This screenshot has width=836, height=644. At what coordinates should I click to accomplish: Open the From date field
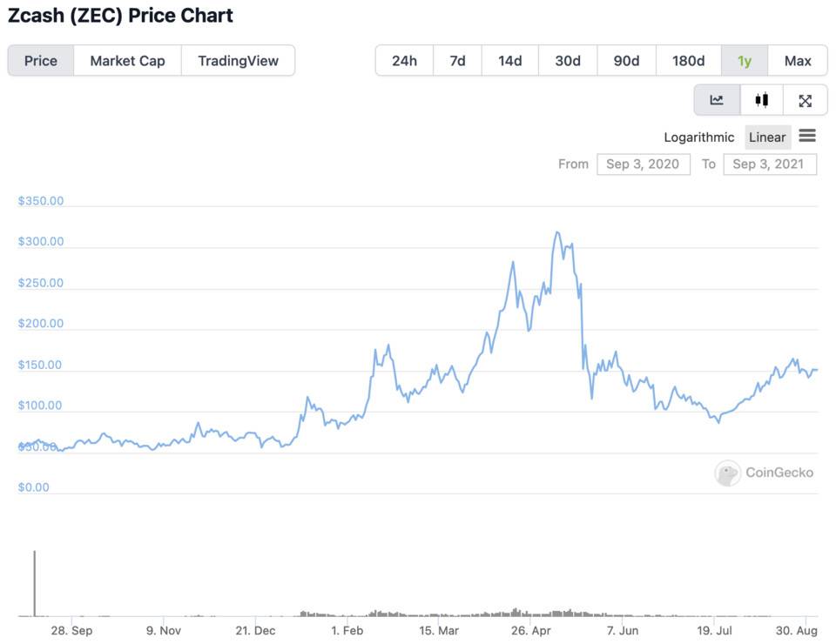tap(644, 164)
